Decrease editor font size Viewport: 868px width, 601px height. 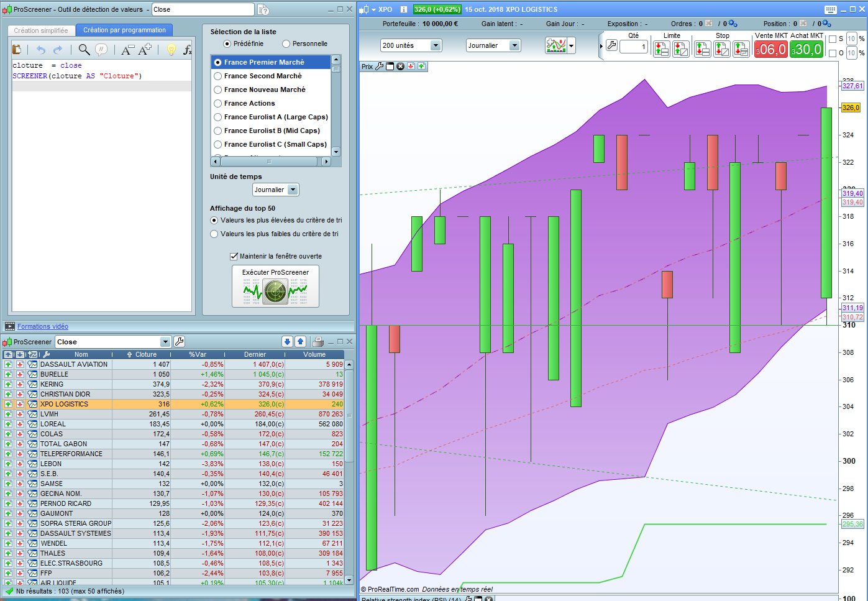[x=127, y=50]
